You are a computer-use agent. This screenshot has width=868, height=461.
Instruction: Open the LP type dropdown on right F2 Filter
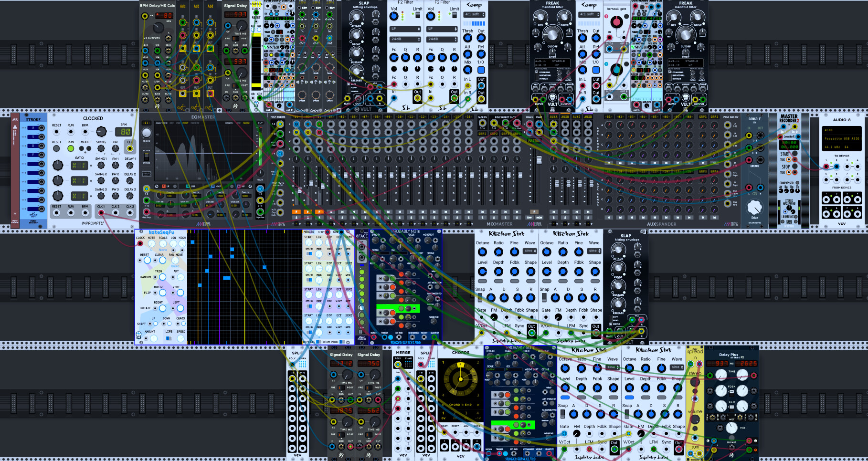(x=442, y=29)
